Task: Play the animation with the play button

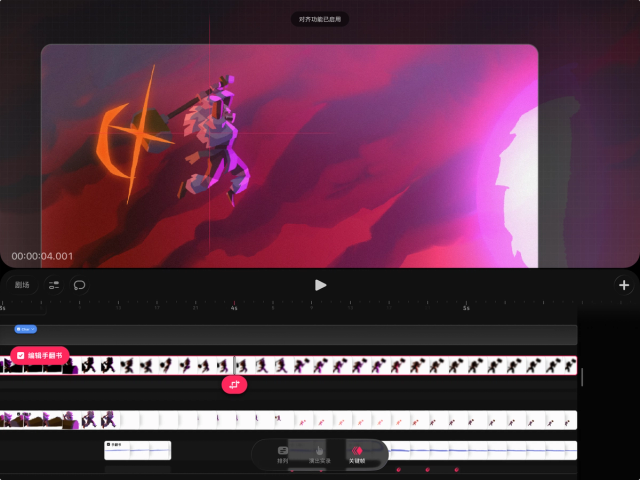Action: (320, 285)
